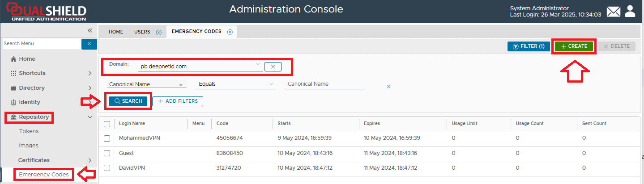Select the Guest row checkbox
Viewport: 644px width, 184px height.
[107, 153]
